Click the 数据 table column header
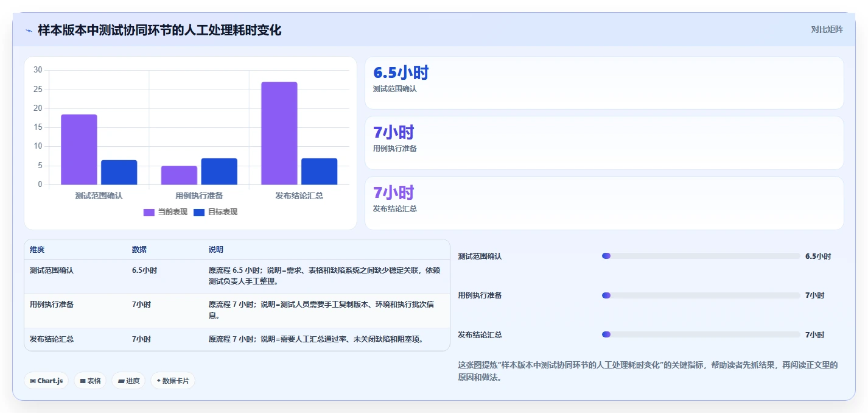 point(139,250)
